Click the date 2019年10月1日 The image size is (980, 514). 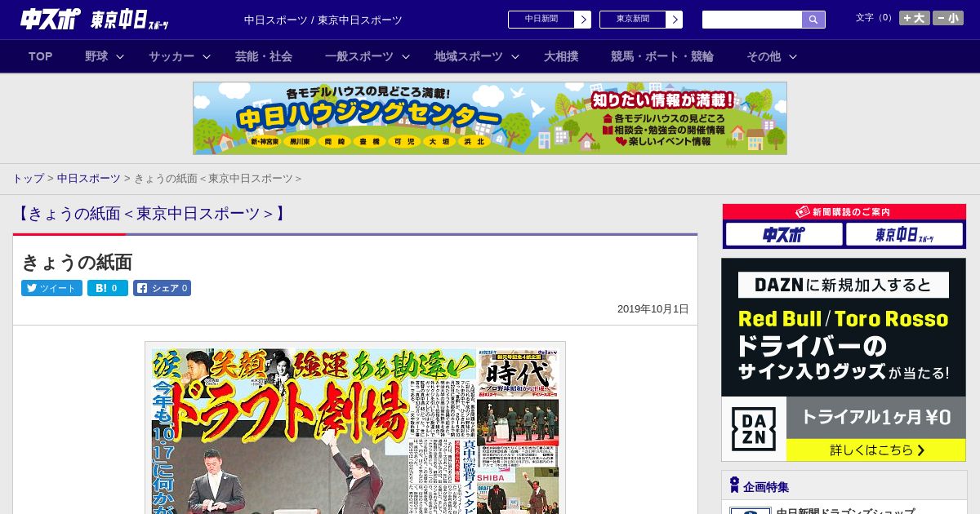(x=653, y=309)
